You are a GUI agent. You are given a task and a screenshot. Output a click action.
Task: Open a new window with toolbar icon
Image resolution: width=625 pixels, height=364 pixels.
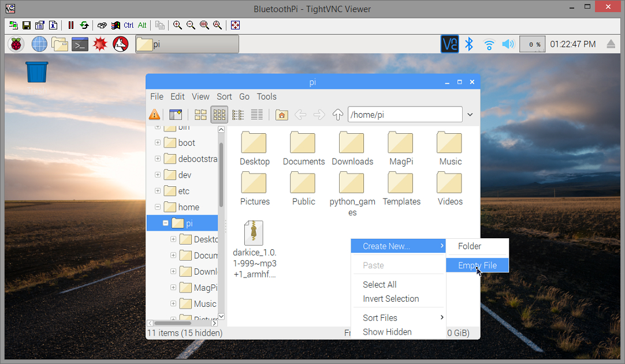click(176, 115)
